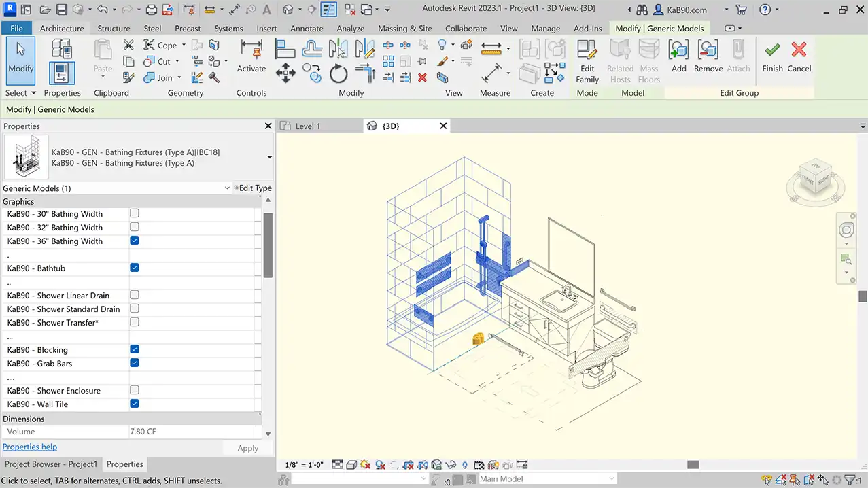Open the Architecture ribbon tab
868x488 pixels.
pos(62,29)
